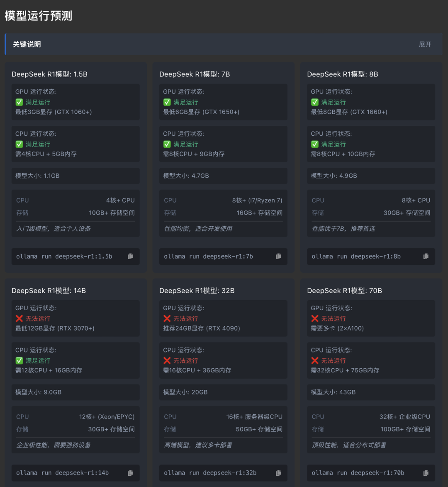Screen dimensions: 448x487
Task: Click the 'DeepSeek R1模型: 7B' card title
Action: pyautogui.click(x=195, y=74)
